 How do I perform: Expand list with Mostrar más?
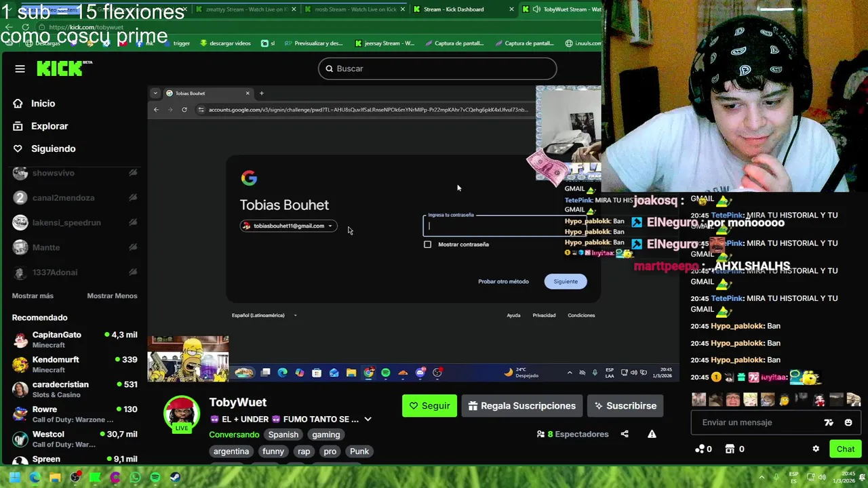33,296
